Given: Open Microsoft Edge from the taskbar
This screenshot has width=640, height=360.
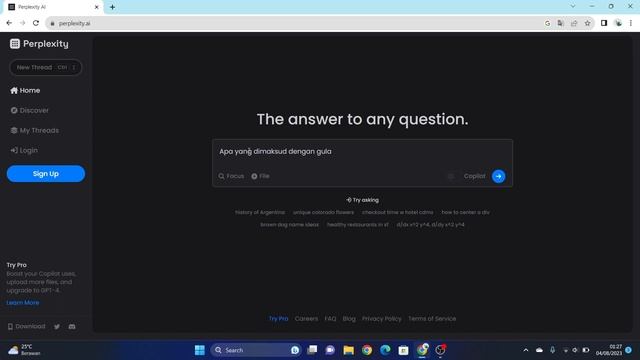Looking at the screenshot, I should pyautogui.click(x=385, y=350).
